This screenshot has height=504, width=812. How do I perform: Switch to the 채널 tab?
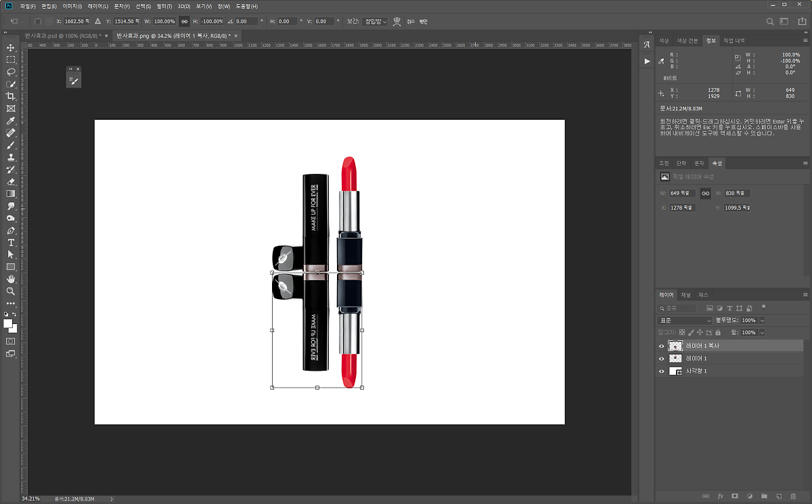point(685,295)
